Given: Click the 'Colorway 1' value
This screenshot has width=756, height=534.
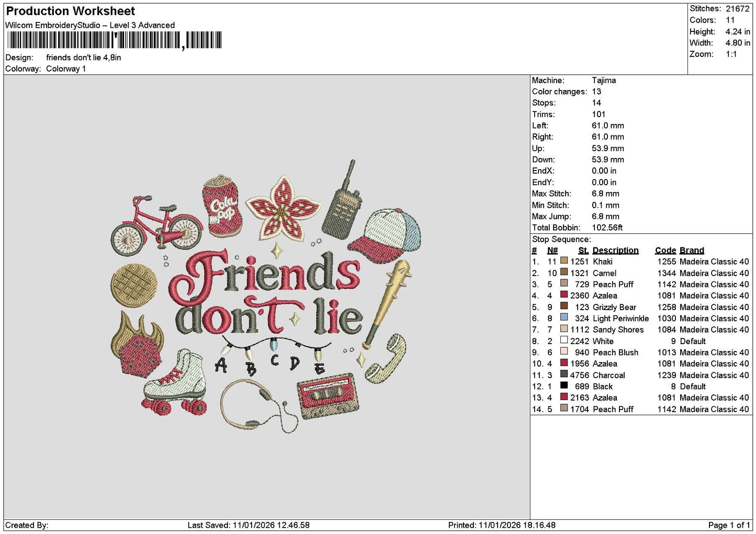Looking at the screenshot, I should pos(66,69).
